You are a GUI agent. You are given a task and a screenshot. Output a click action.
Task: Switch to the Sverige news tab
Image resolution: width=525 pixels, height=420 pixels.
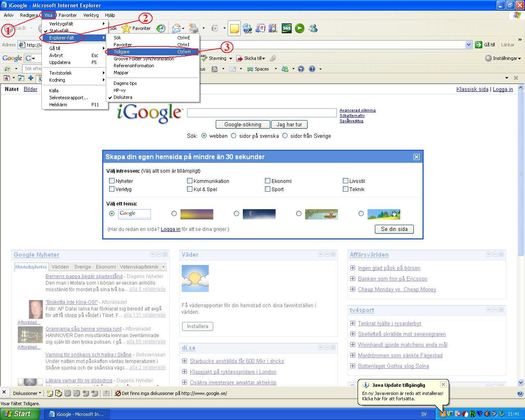pyautogui.click(x=82, y=267)
